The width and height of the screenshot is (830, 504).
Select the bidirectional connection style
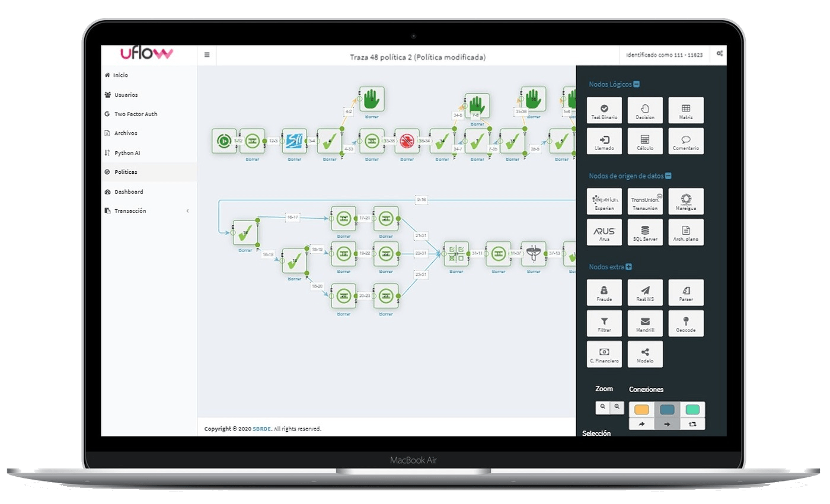click(x=692, y=424)
